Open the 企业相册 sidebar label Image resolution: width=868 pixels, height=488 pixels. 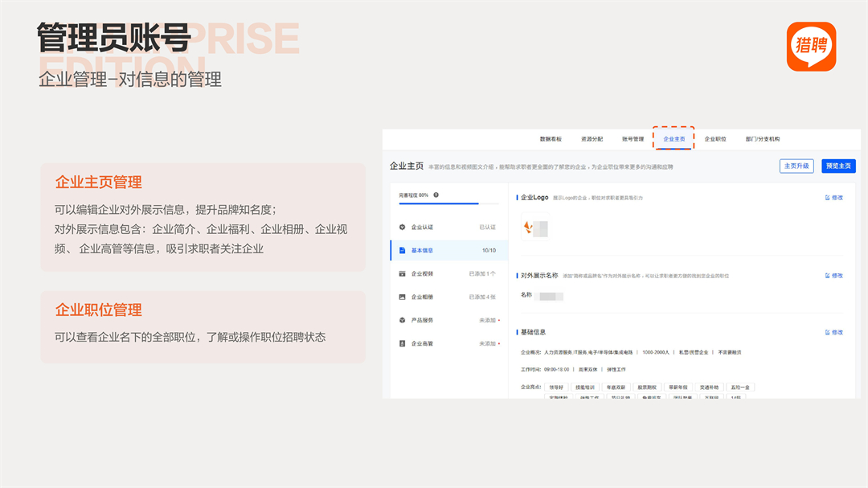tap(422, 297)
